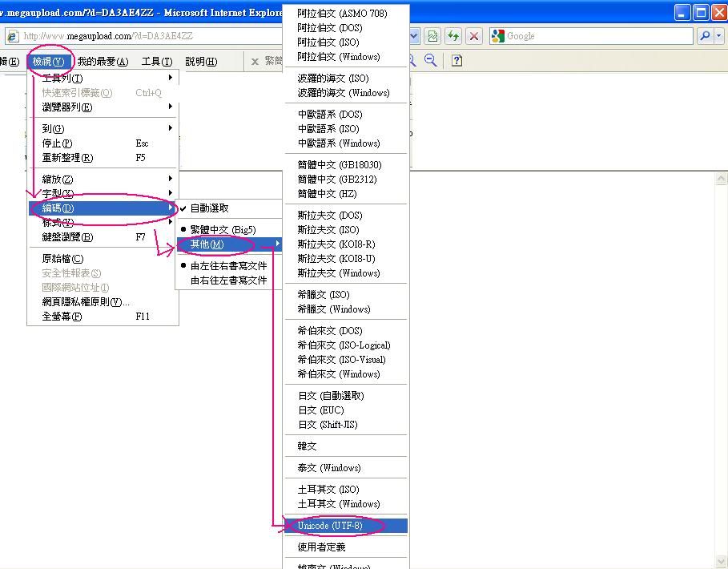Click the green refresh arrows icon

[x=453, y=36]
